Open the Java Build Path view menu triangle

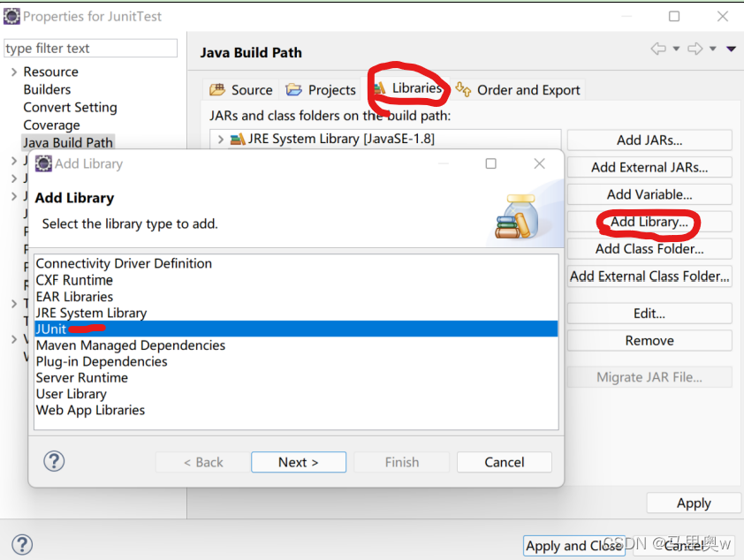click(x=732, y=49)
